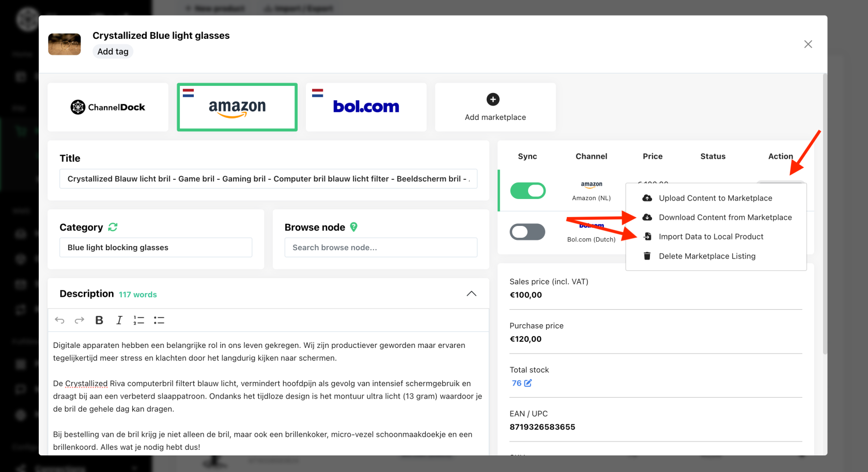Click inside the description text area

pyautogui.click(x=268, y=393)
